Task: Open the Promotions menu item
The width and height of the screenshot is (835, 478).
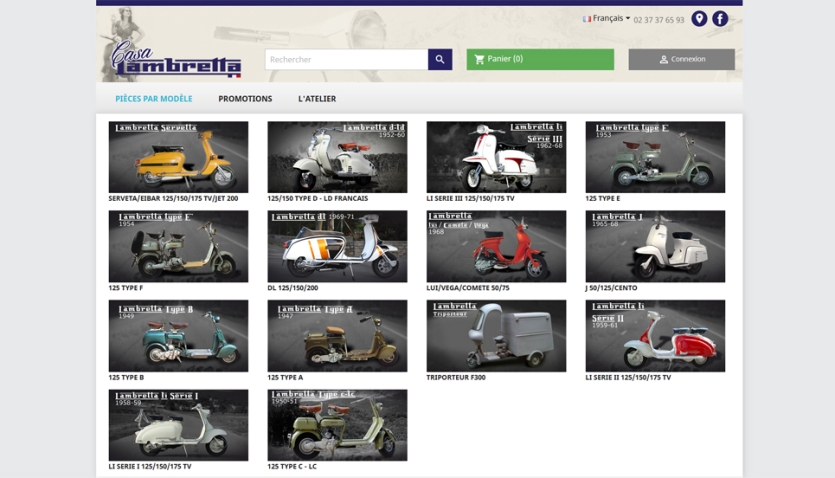Action: point(245,98)
